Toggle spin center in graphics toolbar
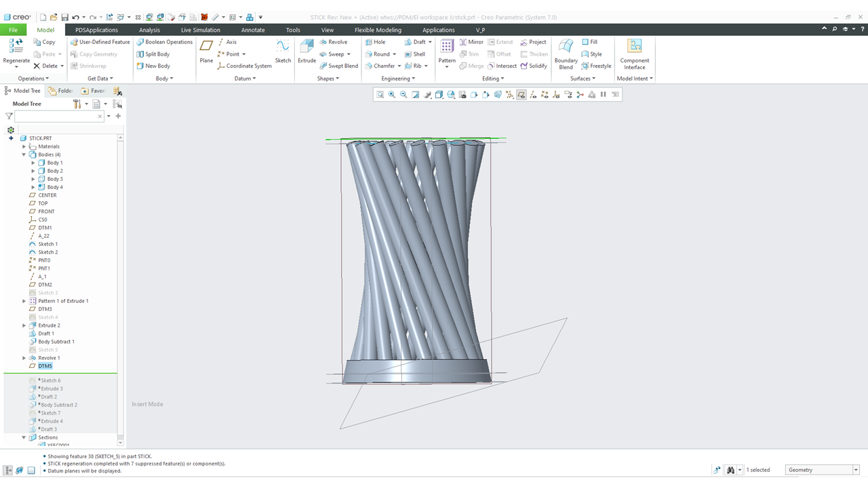 [x=580, y=95]
